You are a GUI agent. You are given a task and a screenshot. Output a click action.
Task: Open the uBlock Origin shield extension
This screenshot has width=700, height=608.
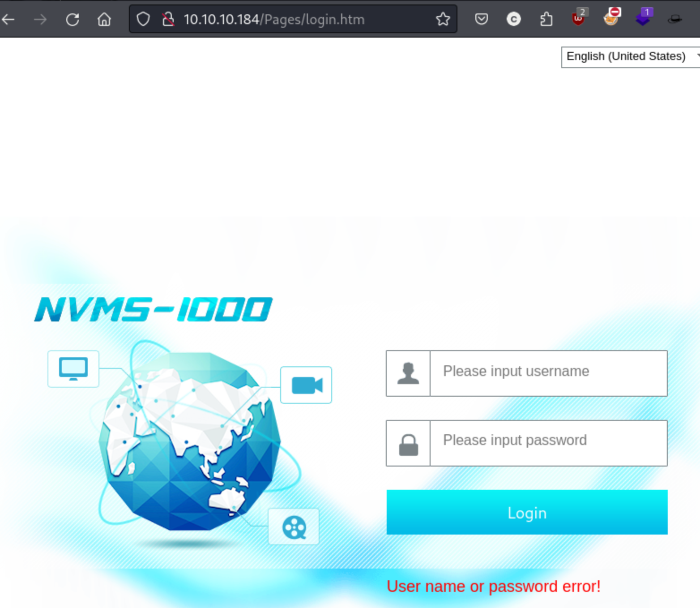coord(579,18)
